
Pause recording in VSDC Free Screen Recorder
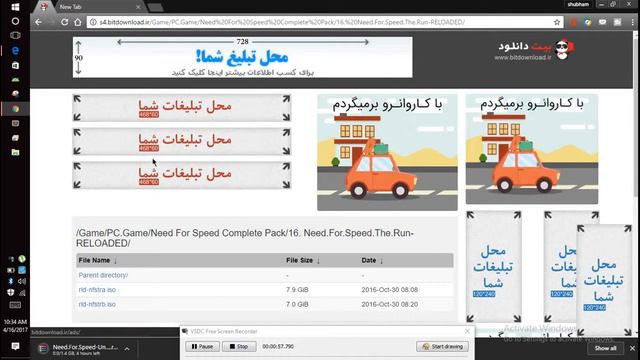pos(202,347)
